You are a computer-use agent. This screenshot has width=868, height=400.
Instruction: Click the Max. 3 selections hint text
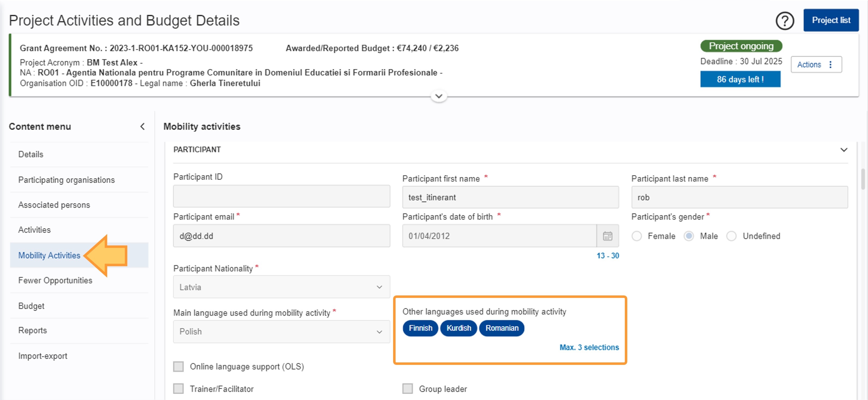click(x=589, y=347)
